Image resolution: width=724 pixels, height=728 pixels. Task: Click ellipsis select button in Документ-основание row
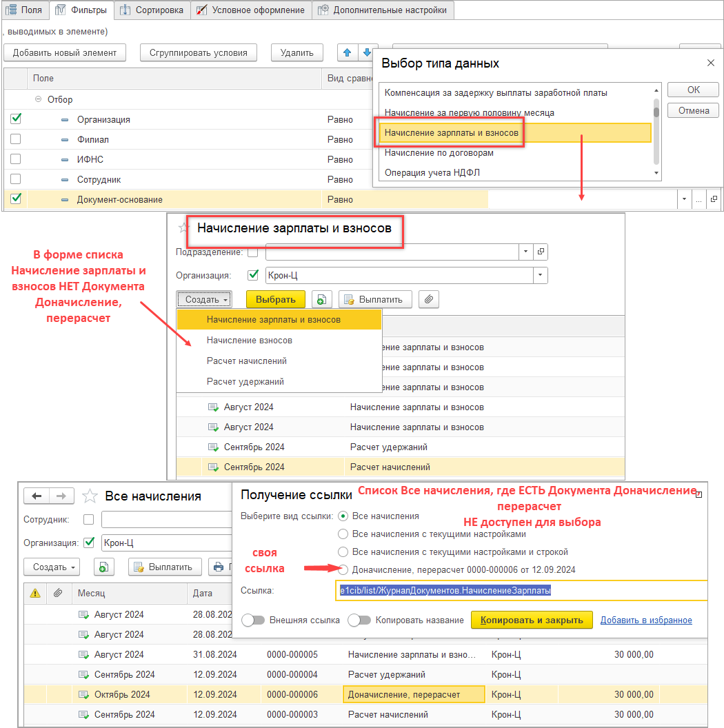click(x=698, y=199)
